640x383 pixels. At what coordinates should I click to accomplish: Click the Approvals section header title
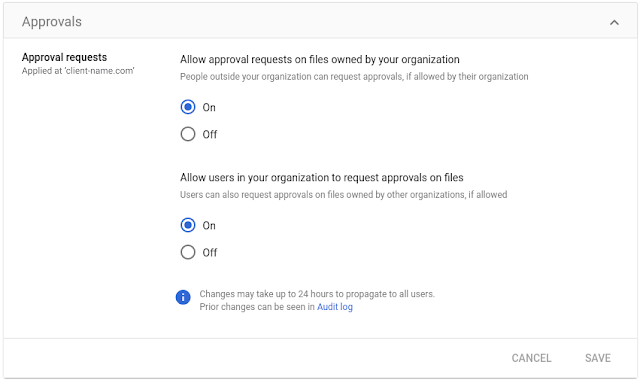[x=52, y=22]
